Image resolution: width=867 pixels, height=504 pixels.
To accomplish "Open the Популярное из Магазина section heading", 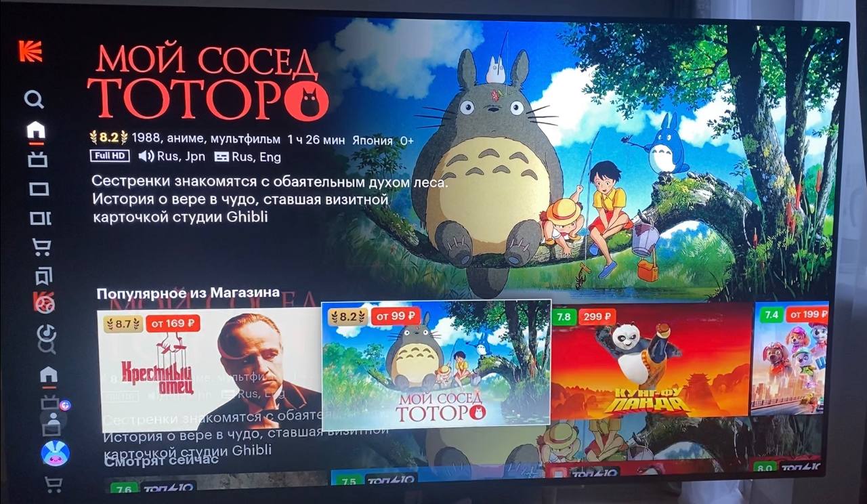I will click(188, 293).
